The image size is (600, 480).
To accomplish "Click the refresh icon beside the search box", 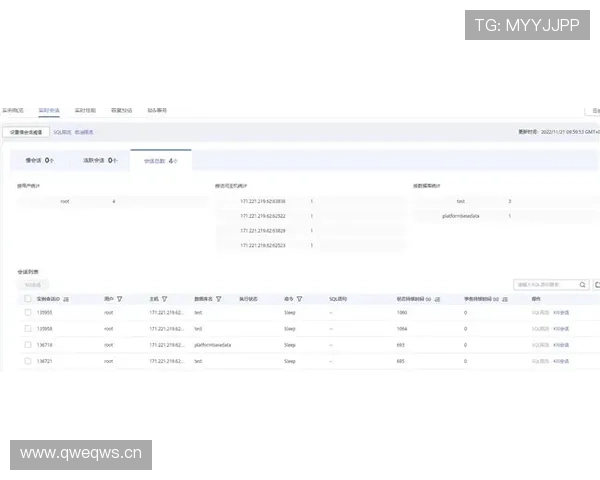I will pyautogui.click(x=597, y=285).
